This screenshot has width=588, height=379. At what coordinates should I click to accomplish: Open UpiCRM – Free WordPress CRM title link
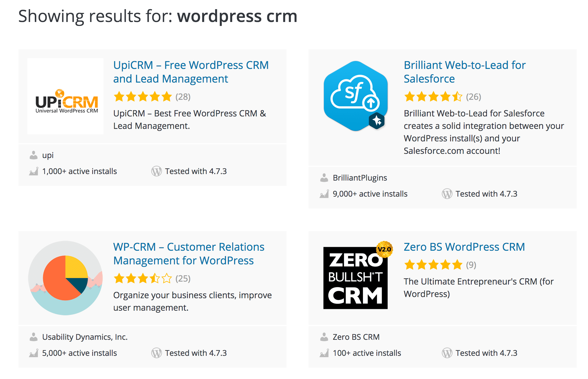(191, 72)
